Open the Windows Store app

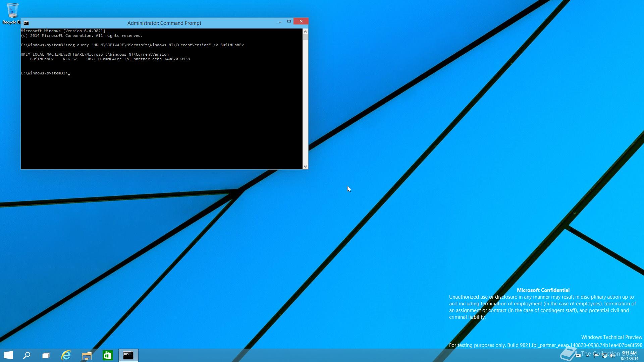click(x=107, y=355)
